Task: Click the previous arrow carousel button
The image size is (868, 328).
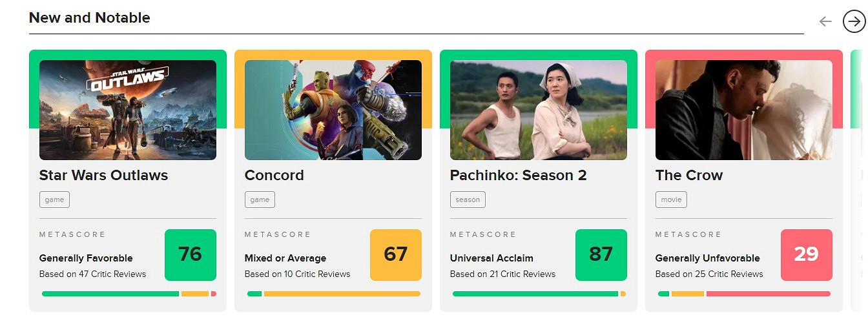Action: pos(825,21)
